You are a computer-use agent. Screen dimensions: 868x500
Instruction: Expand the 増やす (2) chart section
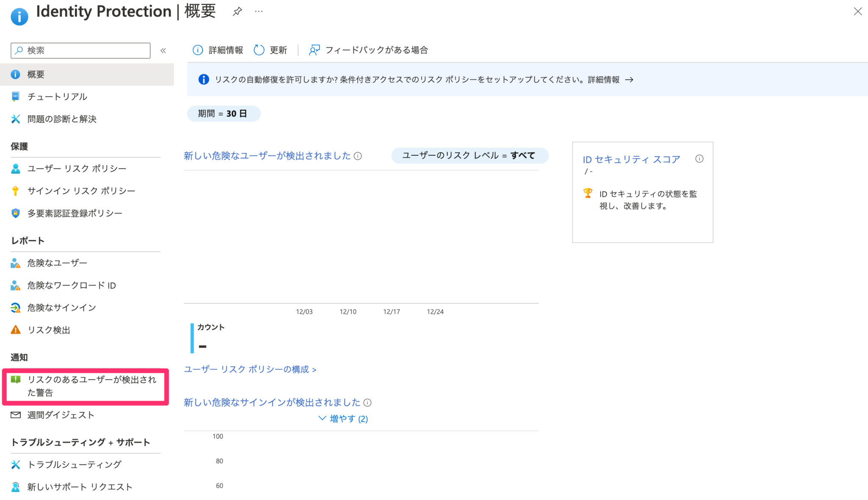[x=342, y=419]
